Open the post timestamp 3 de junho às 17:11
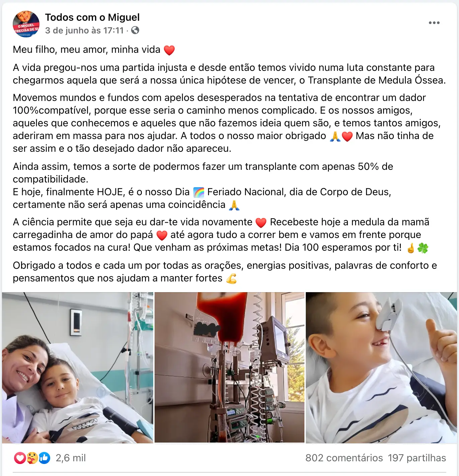Screen dimensions: 459x476 [x=84, y=30]
